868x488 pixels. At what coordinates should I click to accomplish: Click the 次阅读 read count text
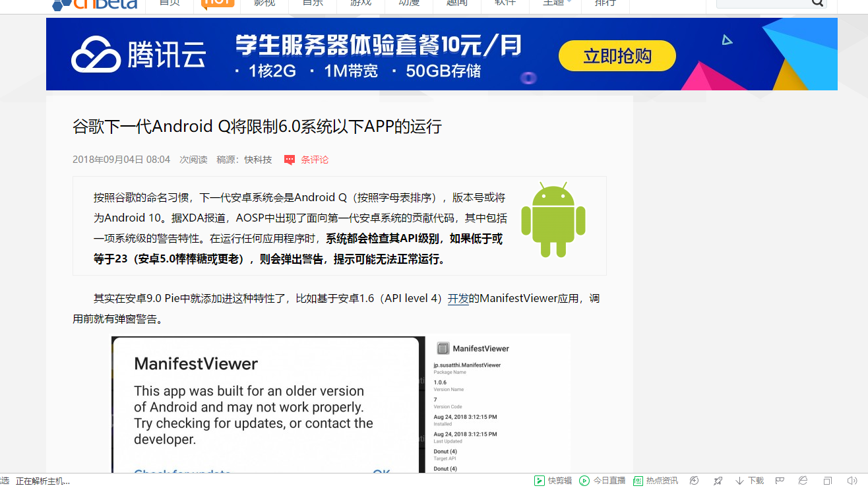click(193, 160)
